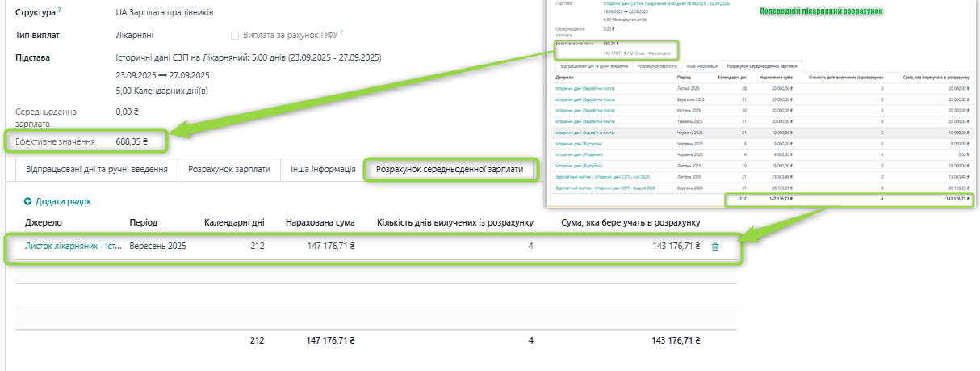Sort by the Нарахована сума column header
This screenshot has height=371, width=980.
pyautogui.click(x=320, y=222)
